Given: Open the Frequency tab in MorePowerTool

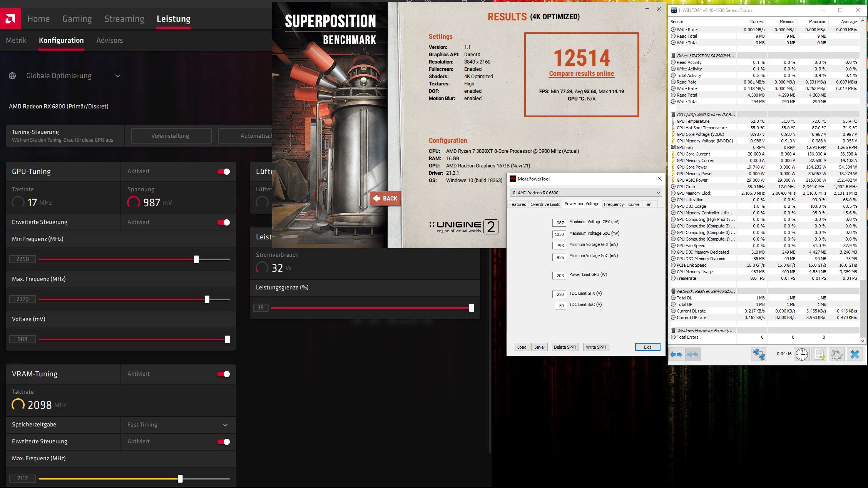Looking at the screenshot, I should coord(614,204).
